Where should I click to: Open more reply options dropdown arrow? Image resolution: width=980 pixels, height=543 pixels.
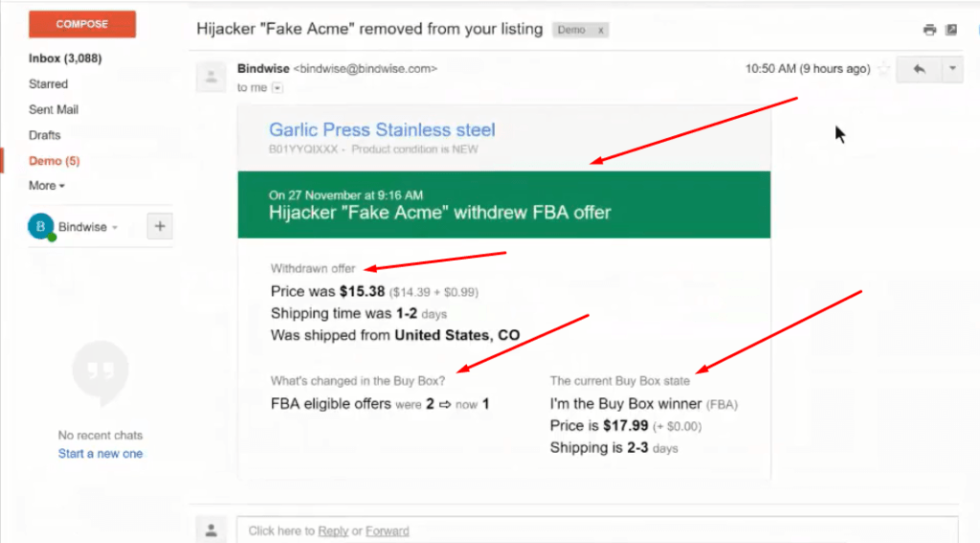pos(952,69)
